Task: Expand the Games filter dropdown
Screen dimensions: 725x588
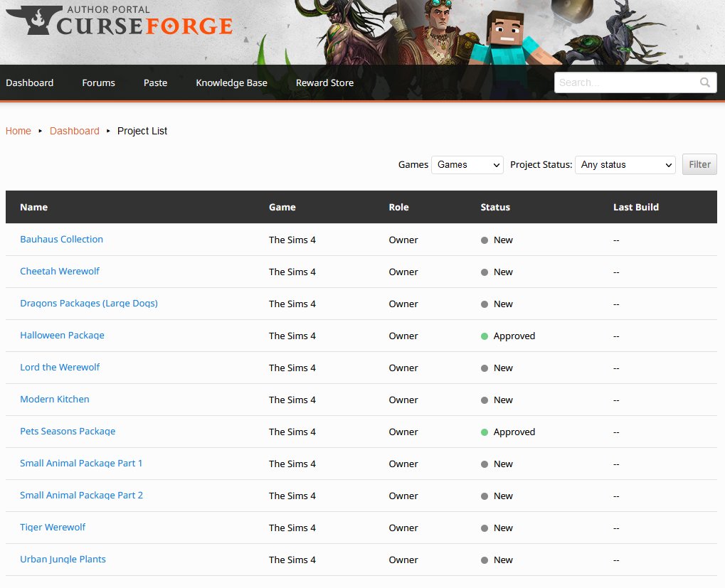Action: (x=467, y=164)
